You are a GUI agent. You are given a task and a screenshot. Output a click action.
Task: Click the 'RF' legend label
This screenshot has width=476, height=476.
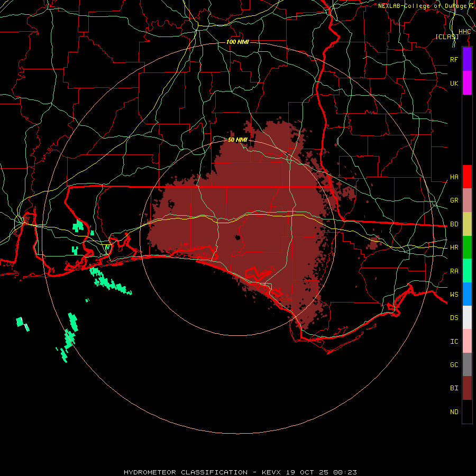454,59
